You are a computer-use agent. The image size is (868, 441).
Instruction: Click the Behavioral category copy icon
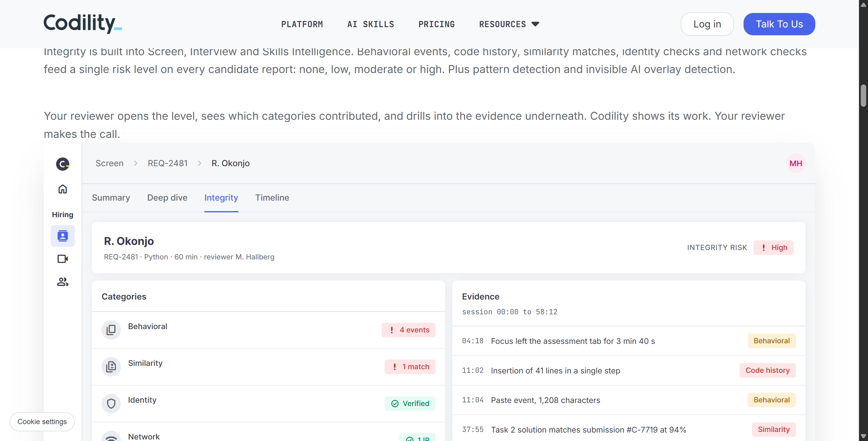[x=111, y=330]
